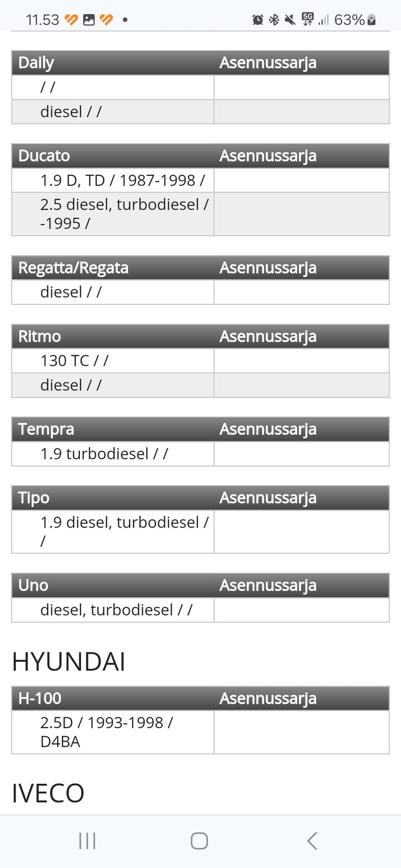Image resolution: width=401 pixels, height=868 pixels.
Task: Tap the image notification icon
Action: pos(89,20)
